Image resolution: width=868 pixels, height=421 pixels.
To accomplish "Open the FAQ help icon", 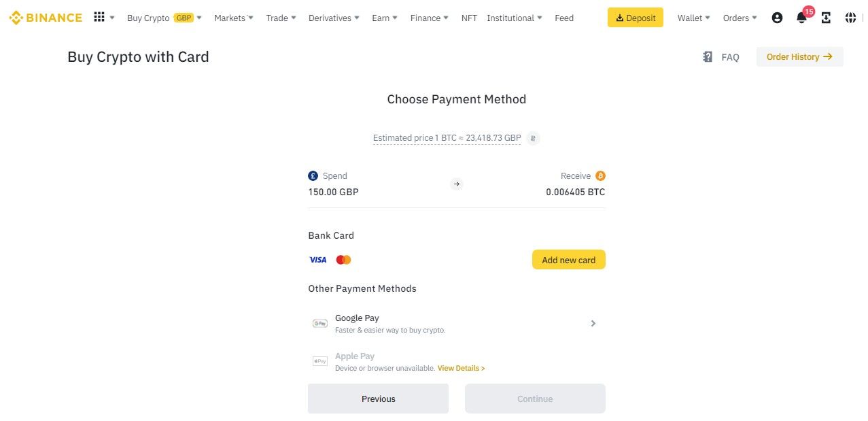I will pyautogui.click(x=708, y=57).
